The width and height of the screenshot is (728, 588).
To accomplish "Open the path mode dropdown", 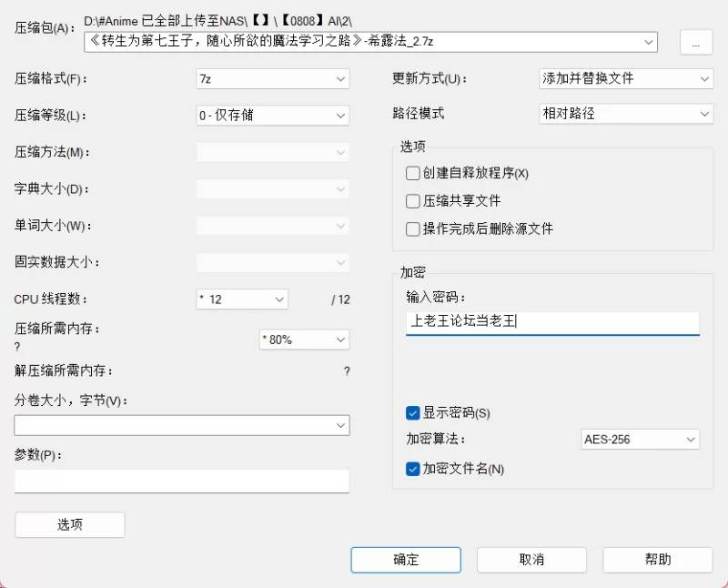I will tap(626, 114).
